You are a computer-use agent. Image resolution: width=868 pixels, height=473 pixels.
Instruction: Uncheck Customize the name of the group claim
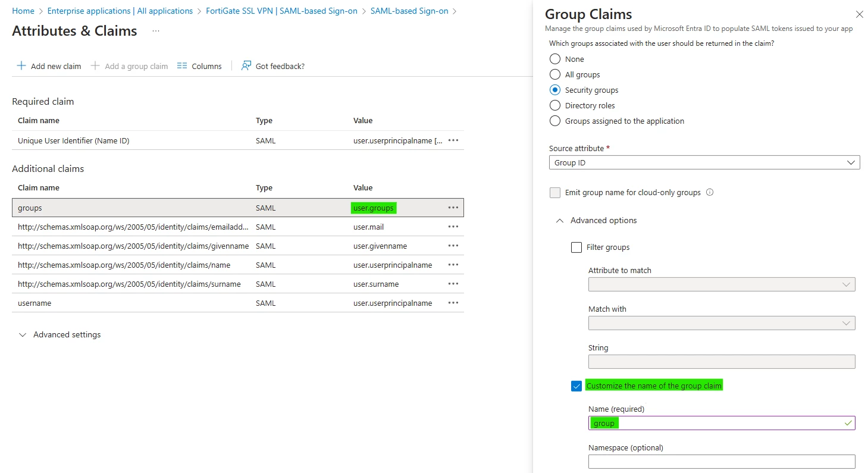(x=576, y=386)
